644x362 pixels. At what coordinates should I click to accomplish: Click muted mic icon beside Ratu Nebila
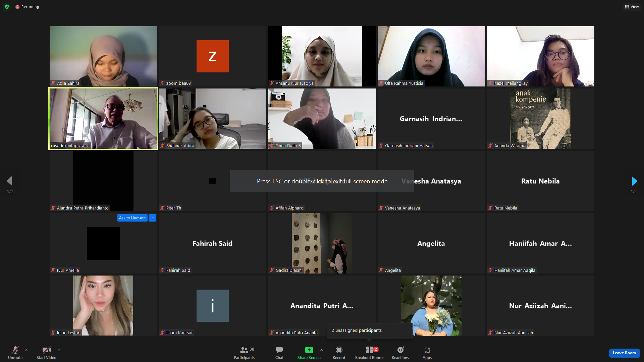pyautogui.click(x=490, y=208)
